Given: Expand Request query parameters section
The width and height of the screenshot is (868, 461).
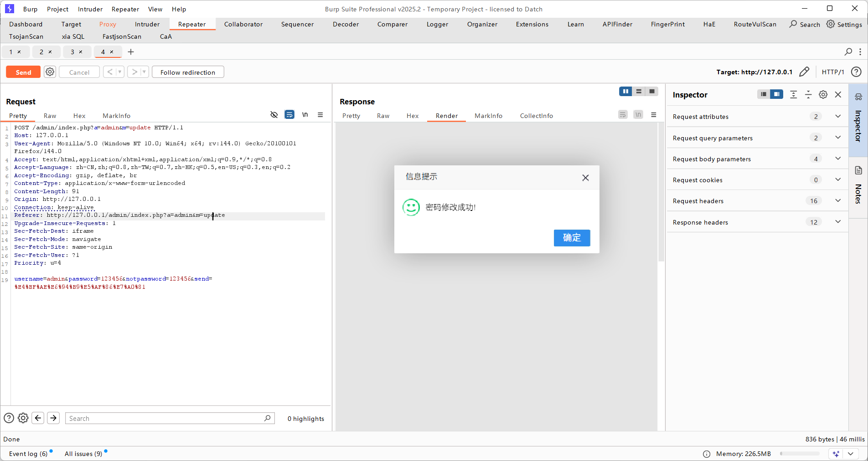Looking at the screenshot, I should pyautogui.click(x=837, y=138).
